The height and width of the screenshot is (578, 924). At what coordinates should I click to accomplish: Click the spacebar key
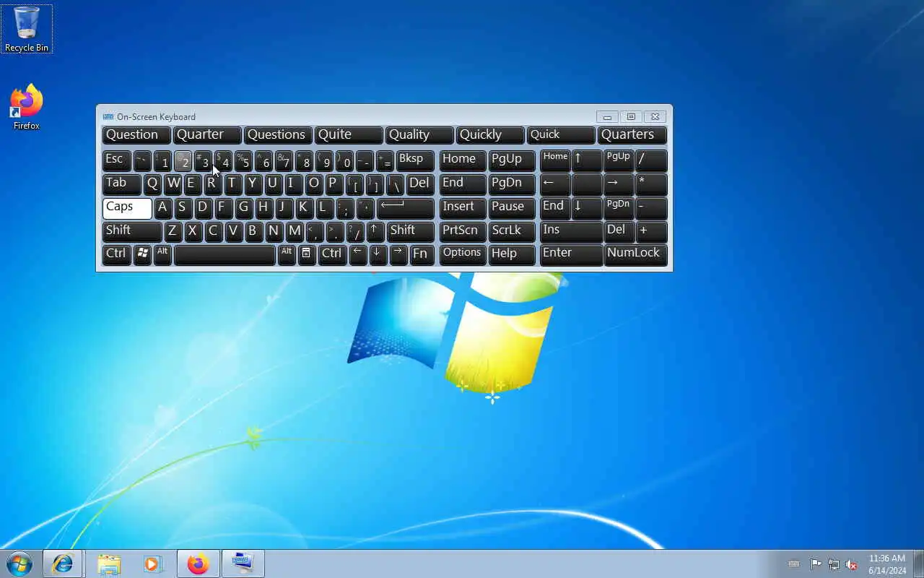pos(225,255)
